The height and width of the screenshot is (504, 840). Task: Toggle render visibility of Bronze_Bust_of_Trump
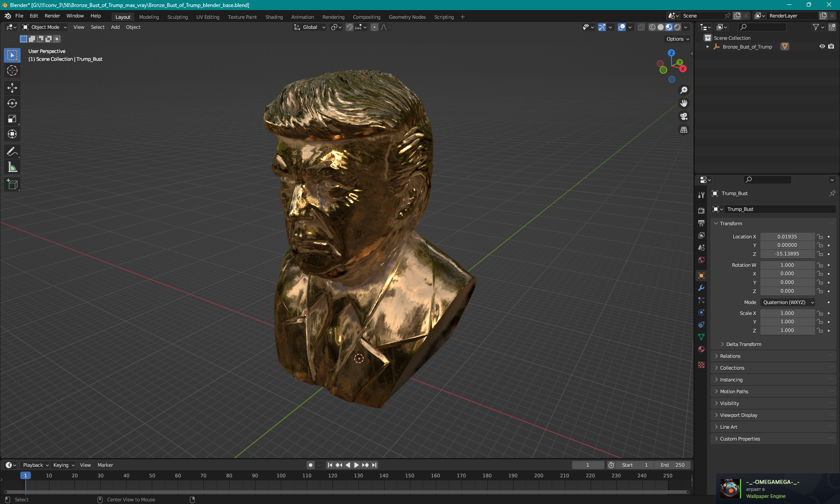click(831, 46)
